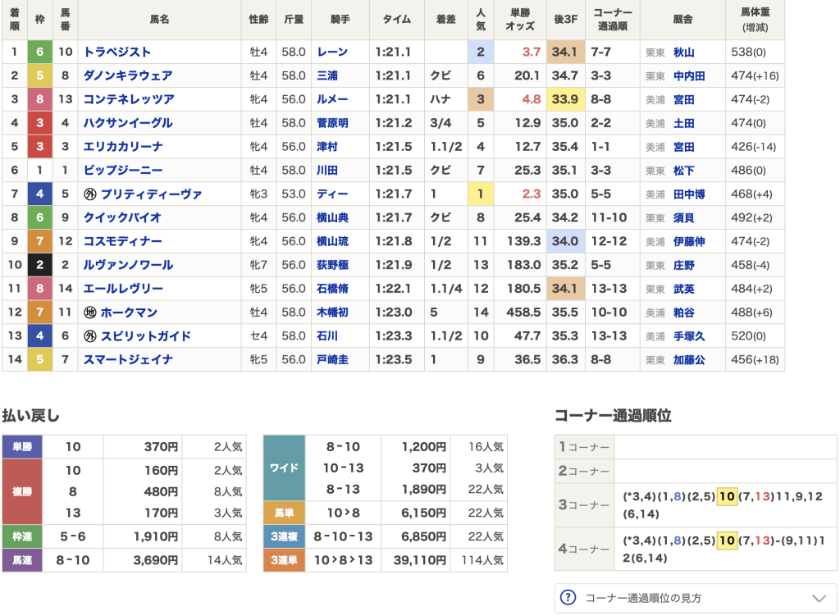Select the ワイド payout label
The height and width of the screenshot is (616, 840).
click(284, 468)
